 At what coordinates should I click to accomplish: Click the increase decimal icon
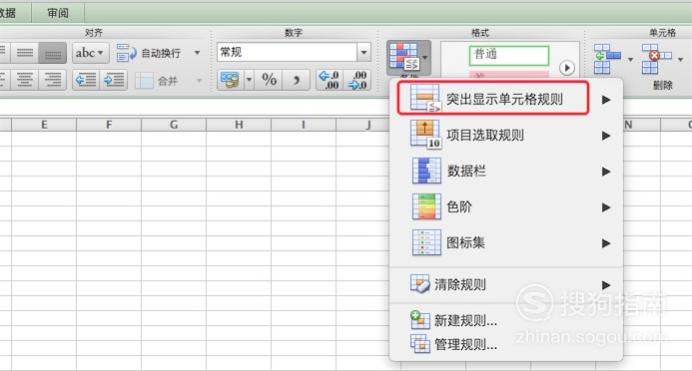point(329,80)
